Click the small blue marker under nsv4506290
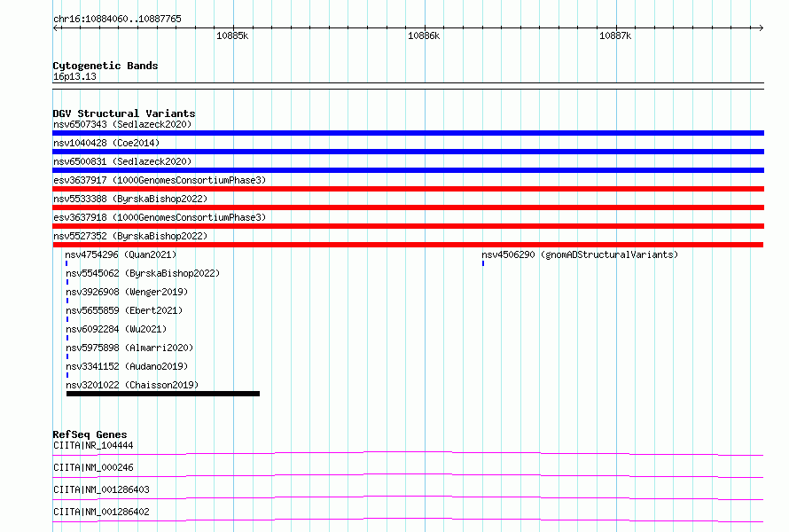The image size is (789, 532). [x=483, y=263]
